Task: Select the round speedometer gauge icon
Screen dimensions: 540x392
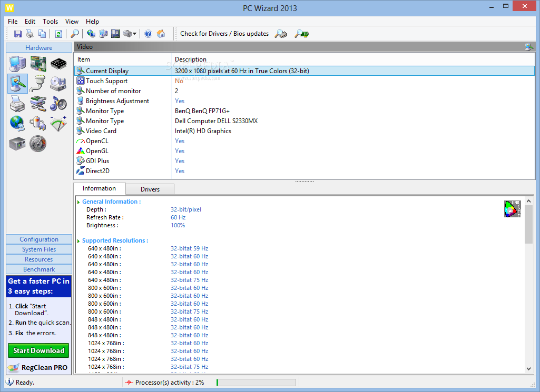Action: [38, 144]
